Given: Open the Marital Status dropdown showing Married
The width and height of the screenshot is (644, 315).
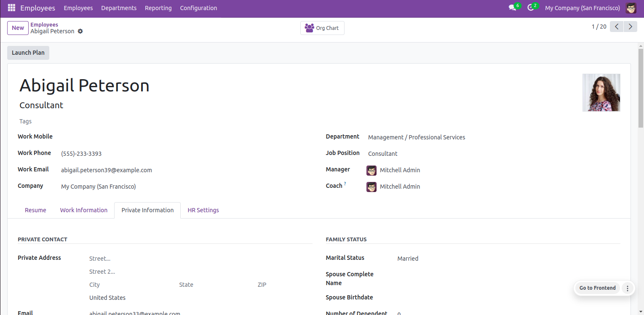Looking at the screenshot, I should 508,259.
